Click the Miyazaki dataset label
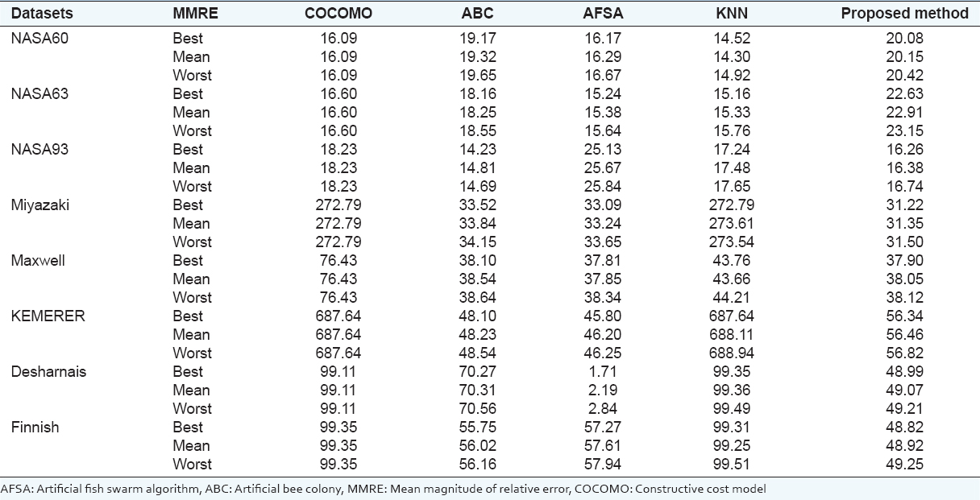Screen dimensions: 980x500 pos(41,205)
